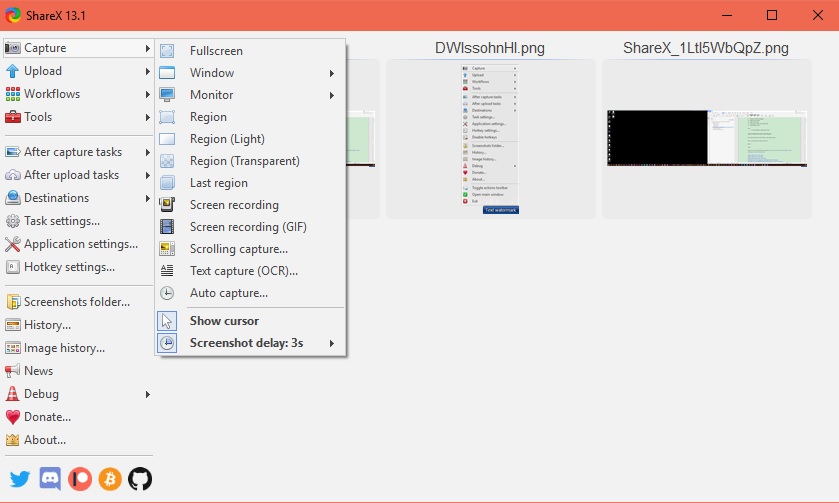Image resolution: width=839 pixels, height=503 pixels.
Task: Click the Bitcoin donation icon
Action: (110, 479)
